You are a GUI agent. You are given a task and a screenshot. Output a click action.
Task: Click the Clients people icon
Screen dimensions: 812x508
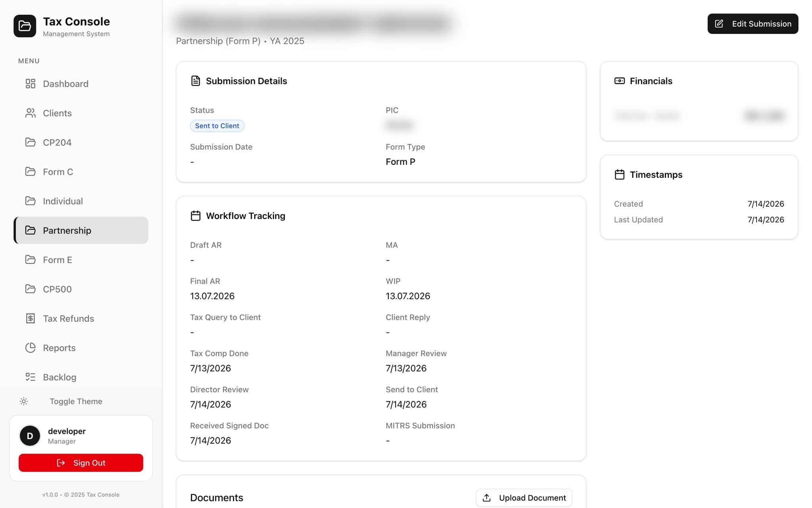pyautogui.click(x=31, y=113)
